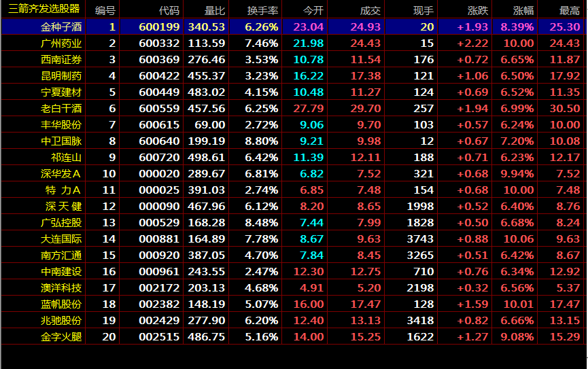Click the 最高 column header
Image resolution: width=588 pixels, height=369 pixels.
pyautogui.click(x=569, y=10)
